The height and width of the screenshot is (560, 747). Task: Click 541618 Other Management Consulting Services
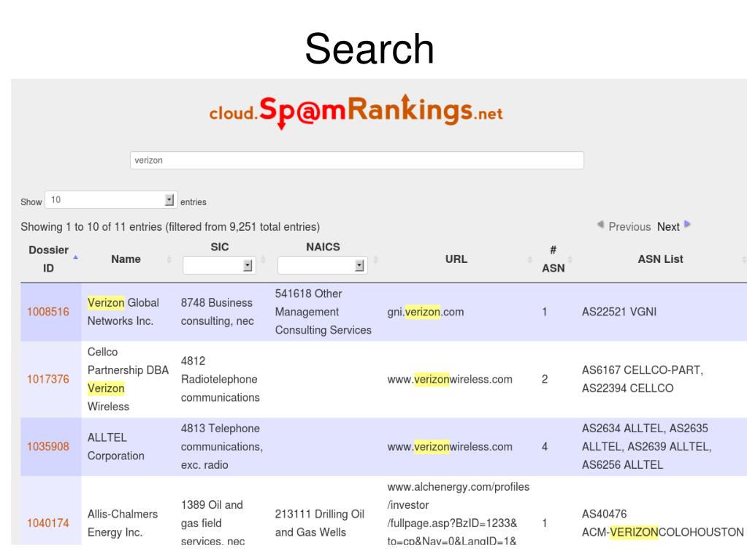pyautogui.click(x=323, y=312)
